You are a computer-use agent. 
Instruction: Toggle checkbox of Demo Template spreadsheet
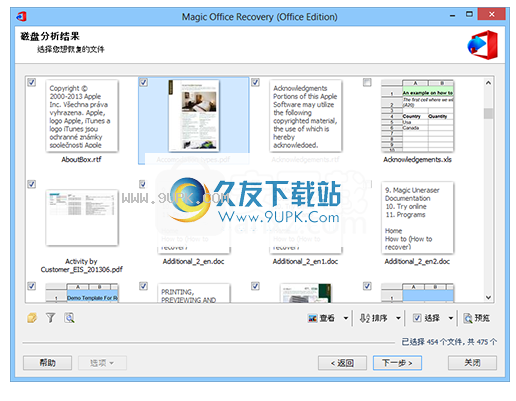point(32,286)
